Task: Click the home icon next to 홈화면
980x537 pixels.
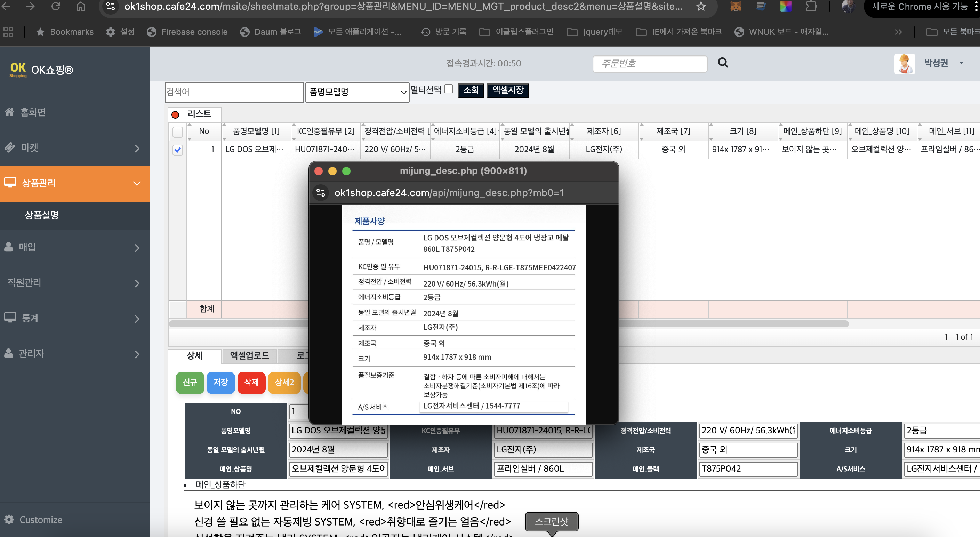Action: pyautogui.click(x=9, y=112)
